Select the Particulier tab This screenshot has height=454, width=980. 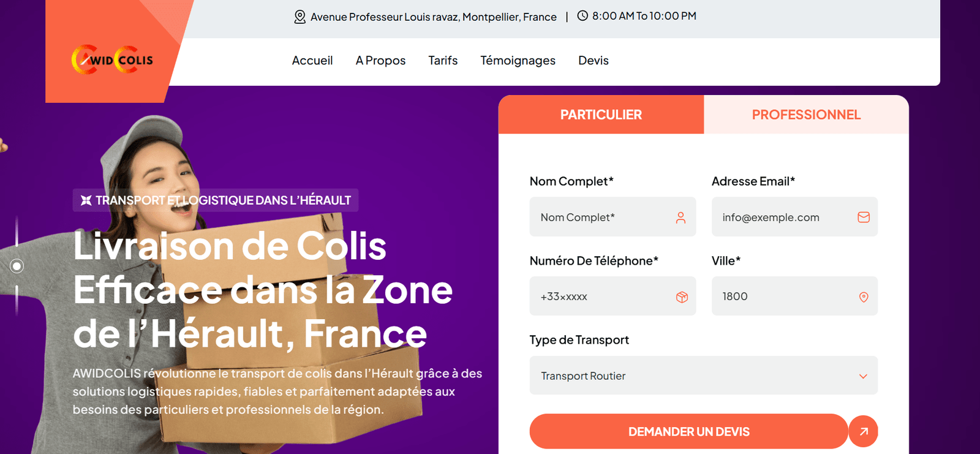click(601, 115)
